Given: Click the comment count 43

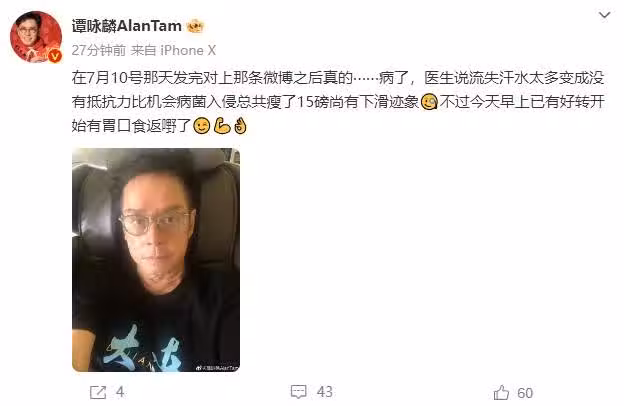Looking at the screenshot, I should [325, 392].
